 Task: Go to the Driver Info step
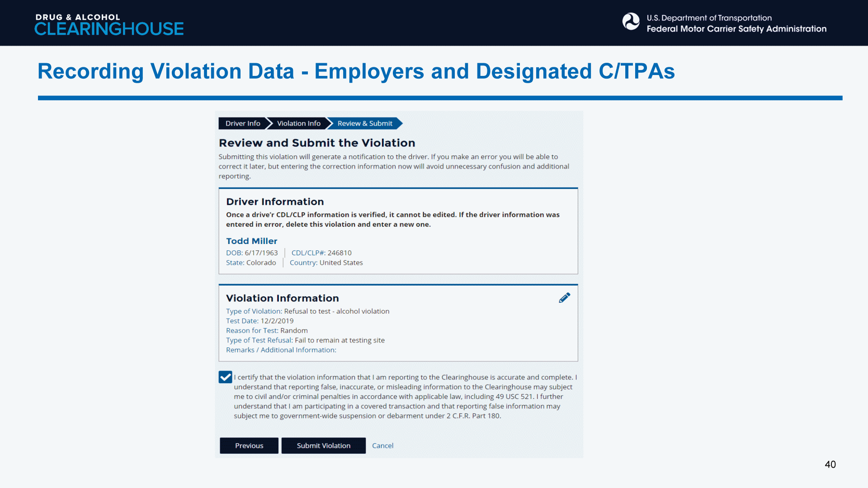[243, 123]
